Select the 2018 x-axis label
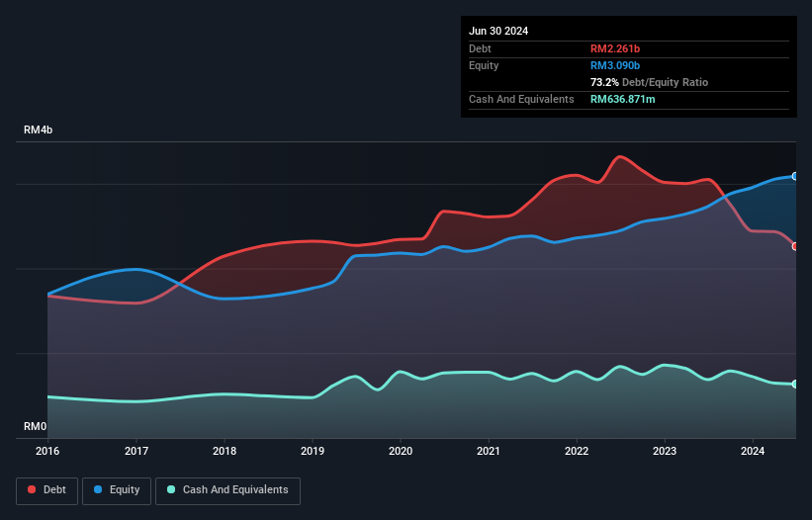 click(225, 451)
